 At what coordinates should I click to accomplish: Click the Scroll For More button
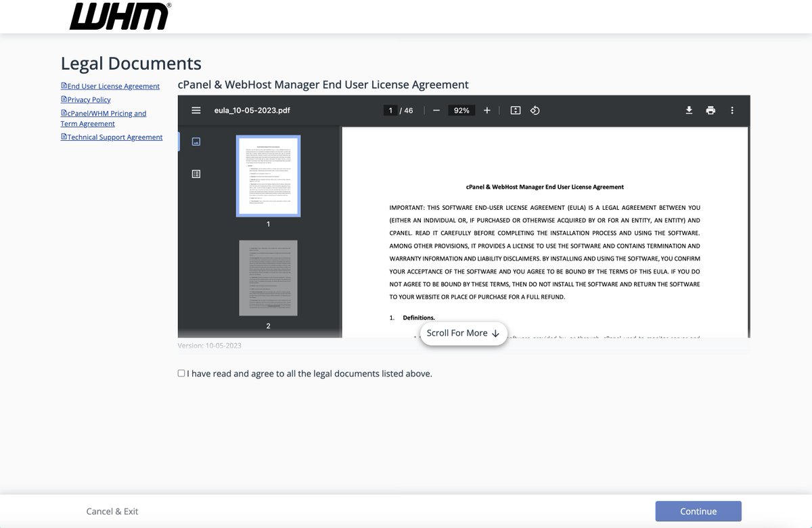pyautogui.click(x=464, y=333)
